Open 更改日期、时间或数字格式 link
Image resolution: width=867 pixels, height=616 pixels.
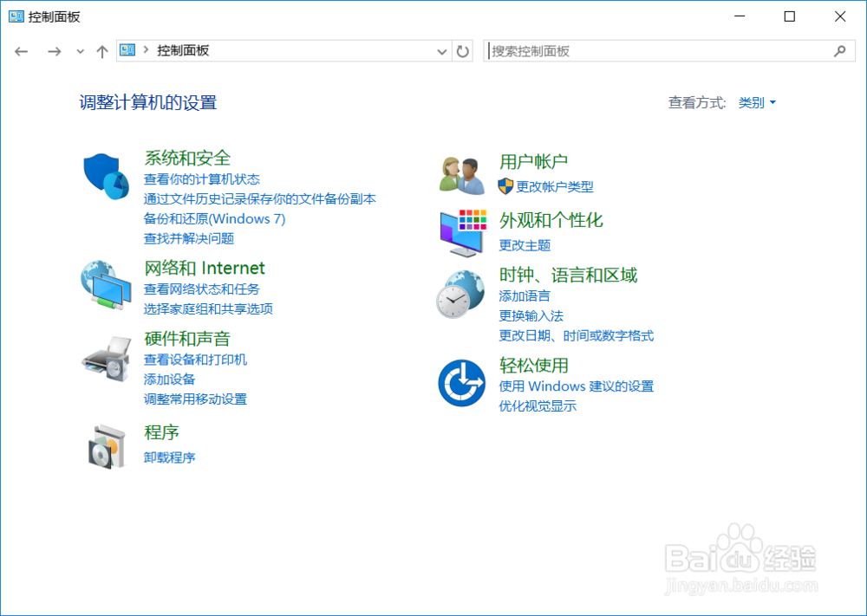click(x=576, y=336)
